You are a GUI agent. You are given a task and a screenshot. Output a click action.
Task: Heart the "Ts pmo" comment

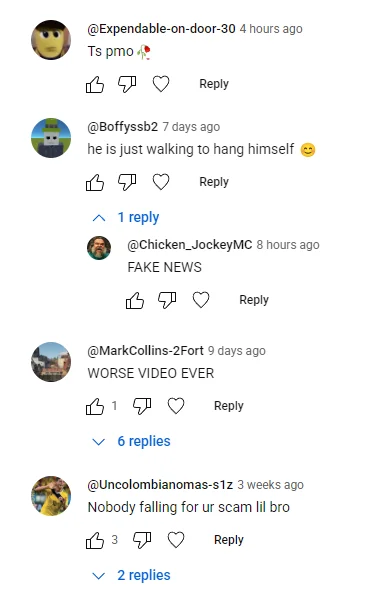click(161, 84)
